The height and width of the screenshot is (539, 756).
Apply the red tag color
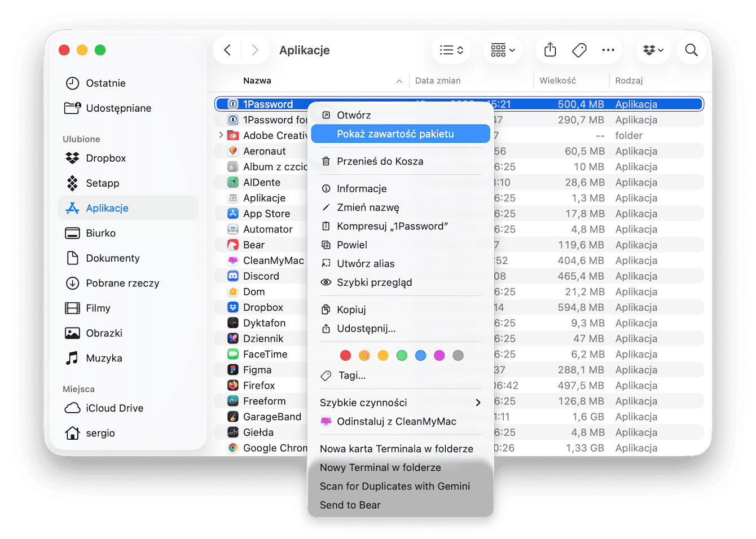pos(346,355)
